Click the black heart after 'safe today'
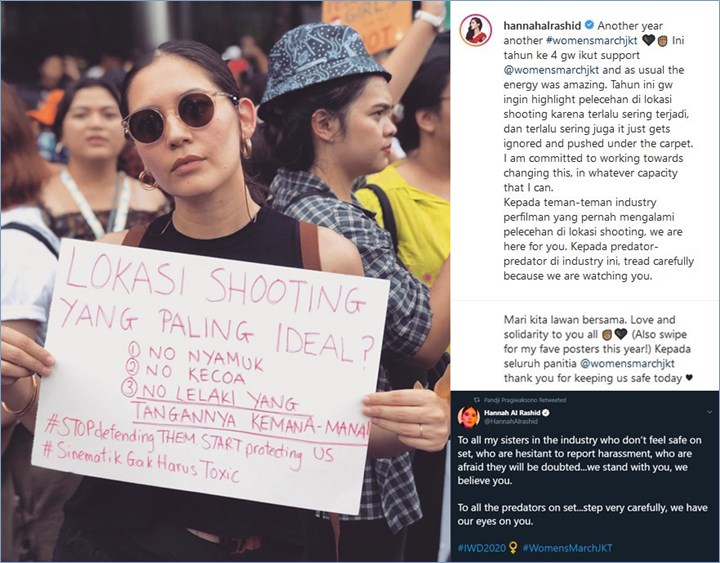720x563 pixels. tap(689, 378)
